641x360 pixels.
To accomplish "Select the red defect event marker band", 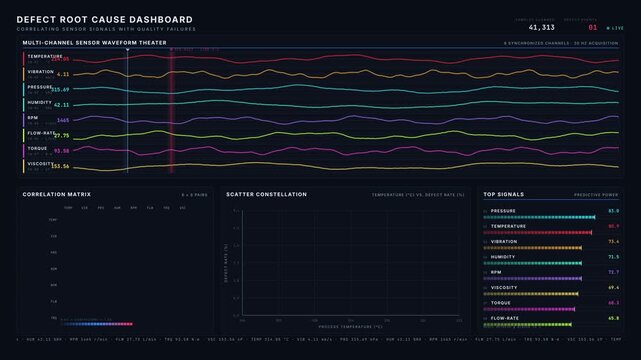I will pyautogui.click(x=171, y=110).
